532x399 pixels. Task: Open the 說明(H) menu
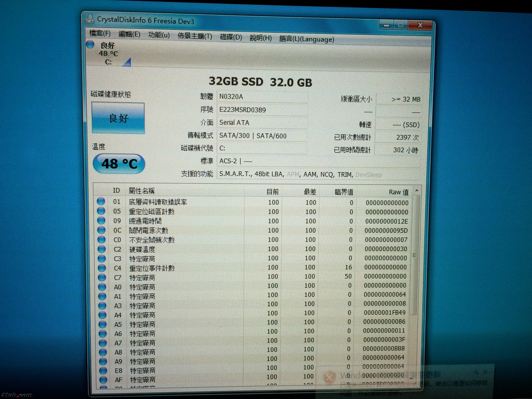(261, 38)
